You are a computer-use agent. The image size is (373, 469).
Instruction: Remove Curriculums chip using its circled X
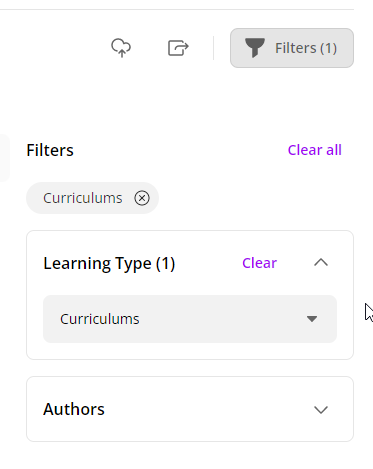[x=142, y=198]
